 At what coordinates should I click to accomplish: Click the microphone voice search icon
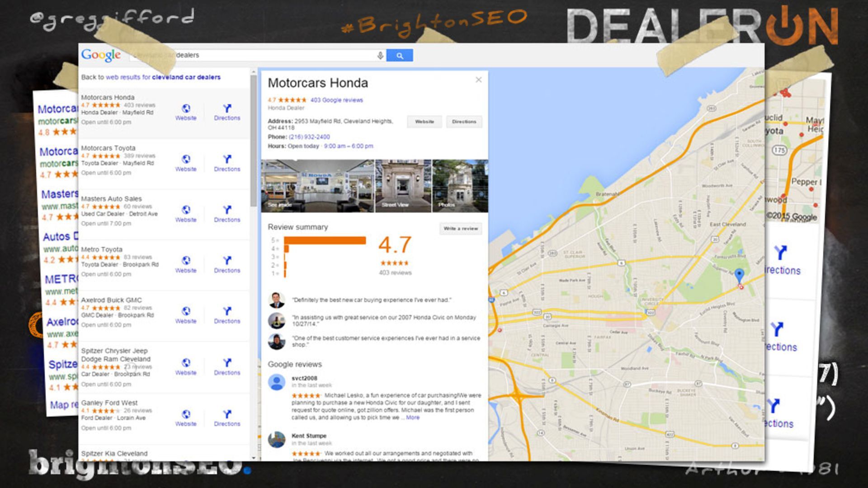click(380, 55)
